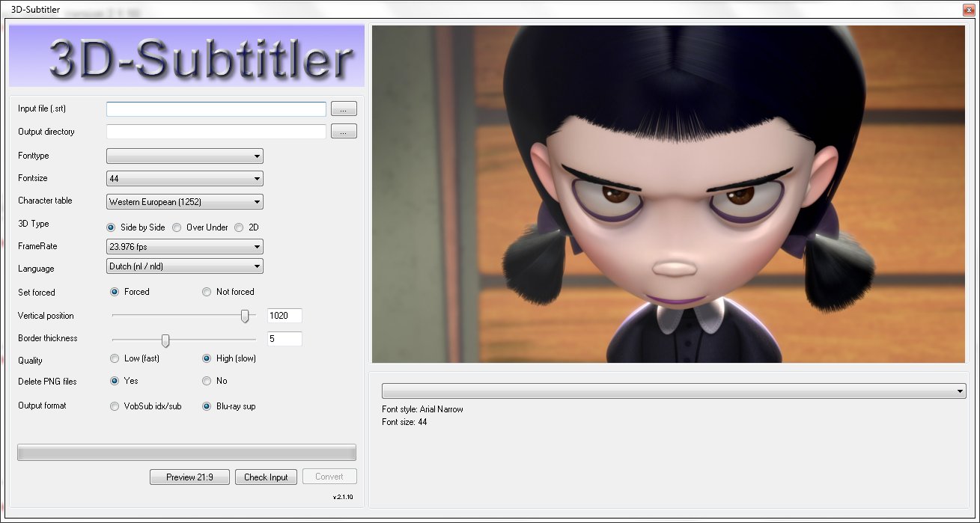This screenshot has height=523, width=980.
Task: Open the dropdown below the preview image
Action: (674, 391)
